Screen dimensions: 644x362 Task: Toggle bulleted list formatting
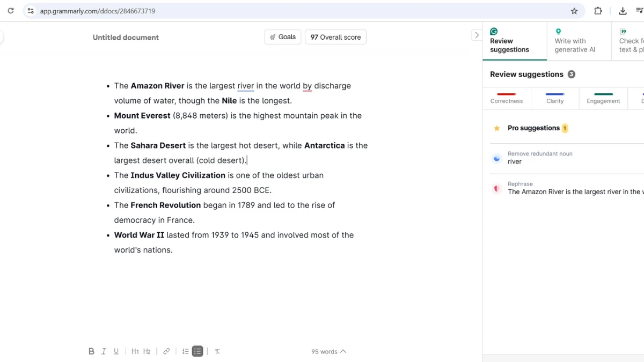(x=197, y=351)
